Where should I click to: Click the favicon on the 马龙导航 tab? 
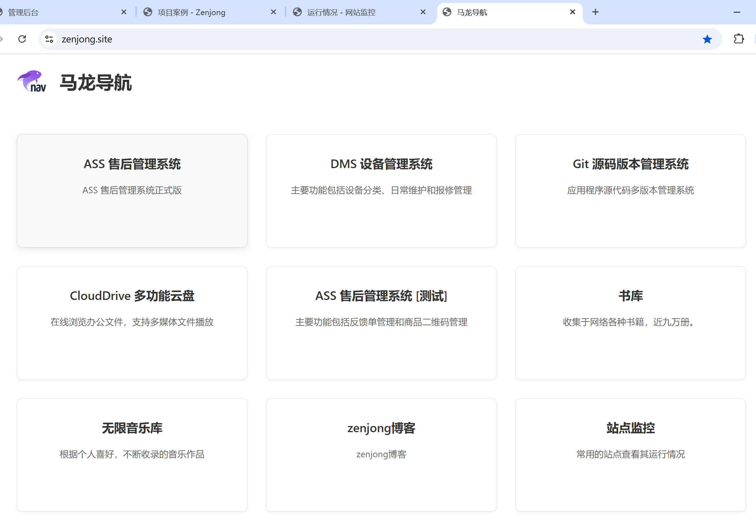pos(446,12)
